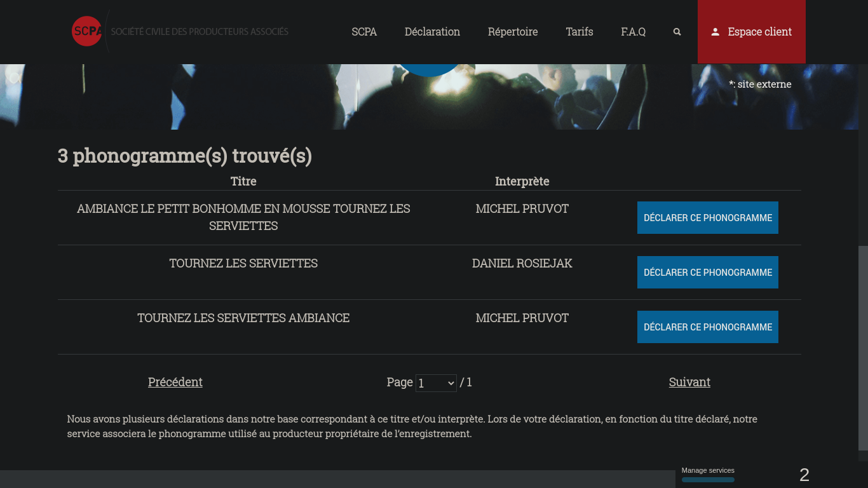Open the Déclaration menu
This screenshot has height=488, width=868.
[432, 32]
